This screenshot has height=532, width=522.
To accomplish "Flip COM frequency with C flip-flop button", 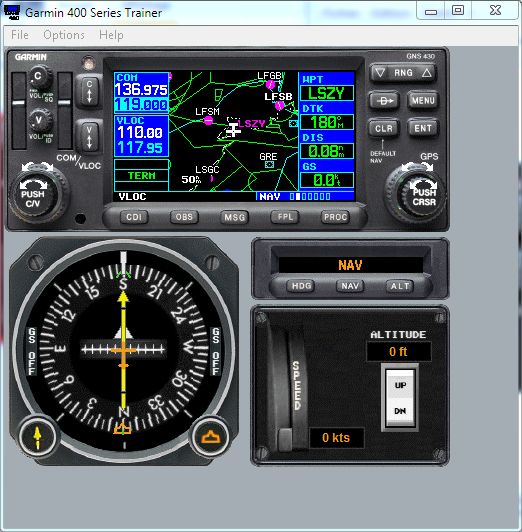I will point(89,91).
